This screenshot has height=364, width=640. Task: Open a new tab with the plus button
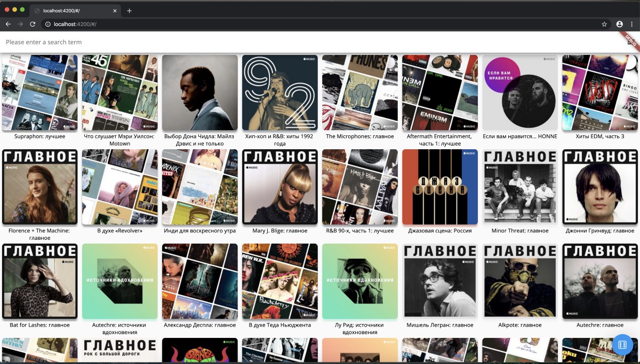point(129,11)
